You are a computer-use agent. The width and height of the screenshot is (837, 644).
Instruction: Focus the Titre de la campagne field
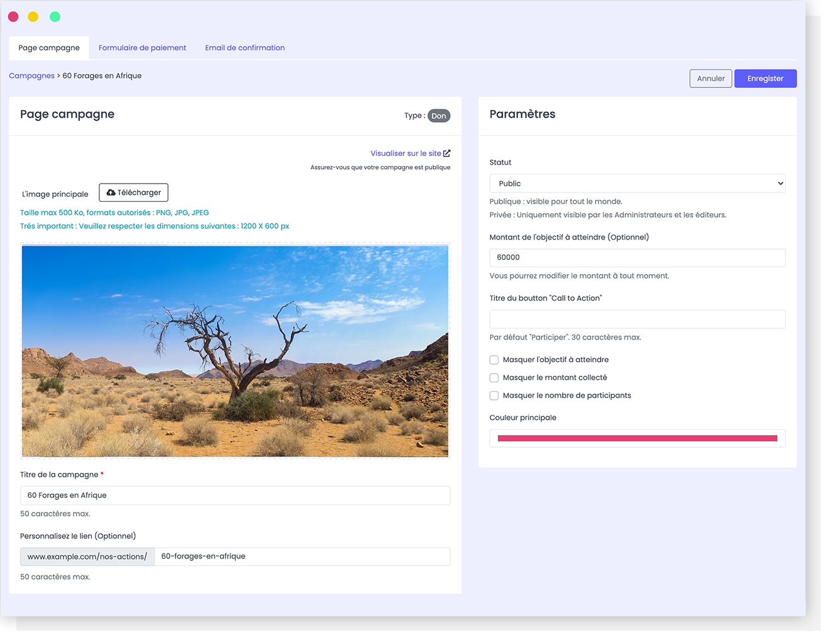[235, 496]
